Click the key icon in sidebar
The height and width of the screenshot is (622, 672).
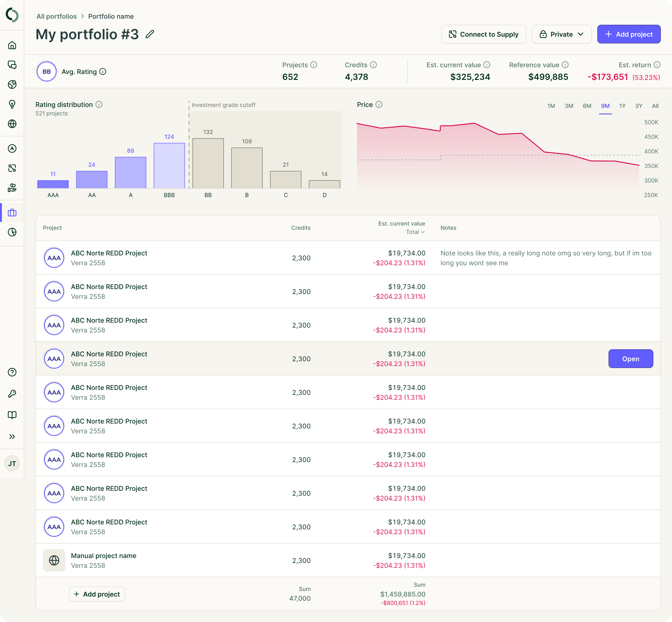pyautogui.click(x=12, y=393)
